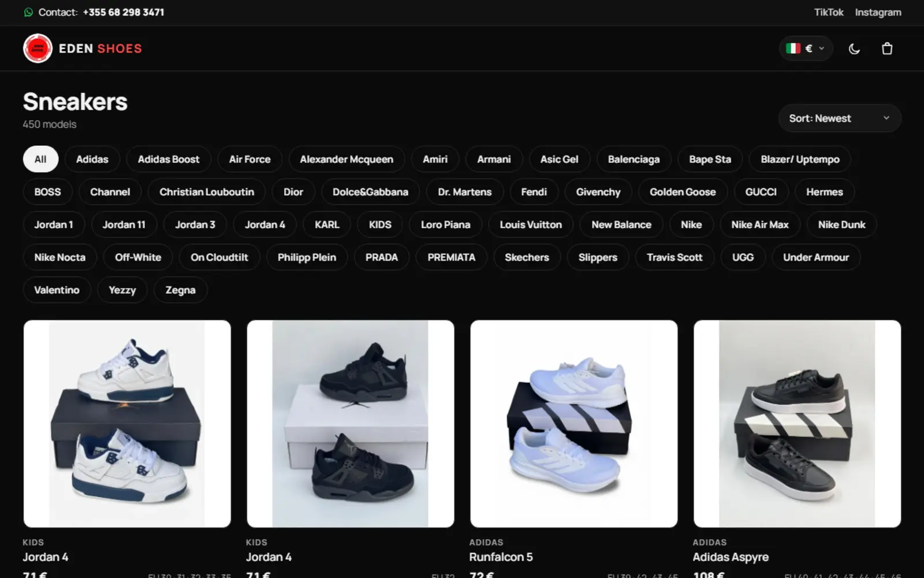Image resolution: width=924 pixels, height=578 pixels.
Task: Choose Golden Goose brand
Action: 683,192
